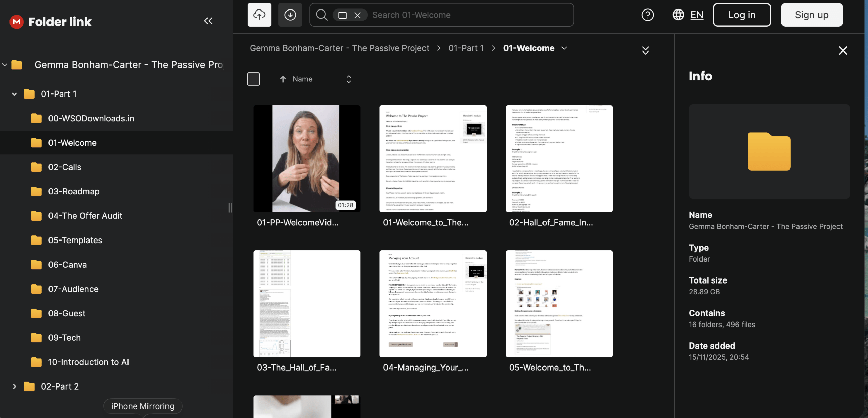Click the globe language icon
The image size is (868, 418).
coord(678,15)
